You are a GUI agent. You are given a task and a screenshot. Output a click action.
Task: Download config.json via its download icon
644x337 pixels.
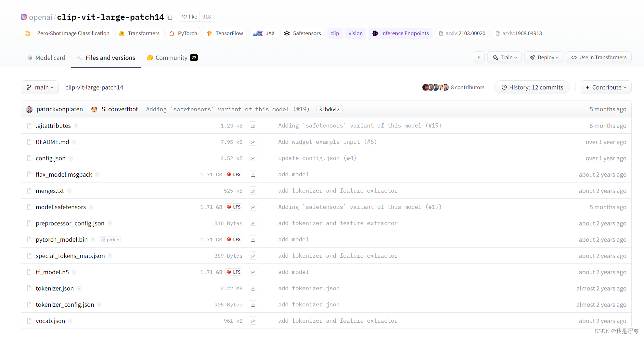click(x=253, y=158)
